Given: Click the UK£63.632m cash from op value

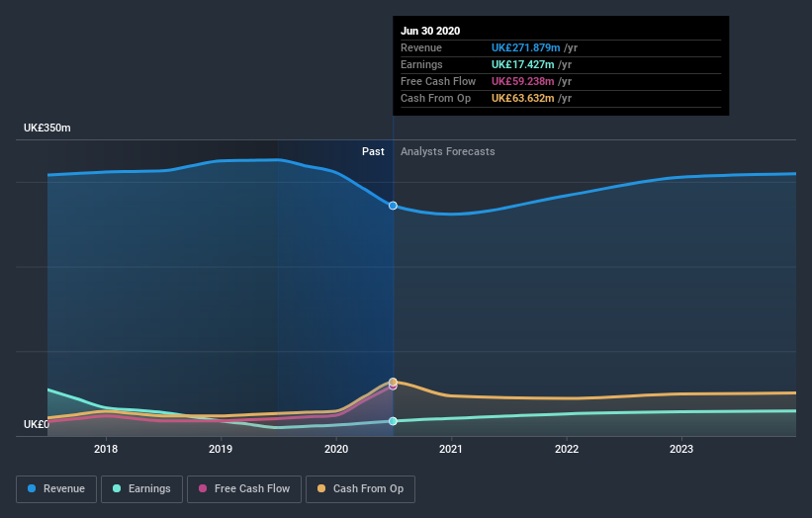Looking at the screenshot, I should (522, 98).
